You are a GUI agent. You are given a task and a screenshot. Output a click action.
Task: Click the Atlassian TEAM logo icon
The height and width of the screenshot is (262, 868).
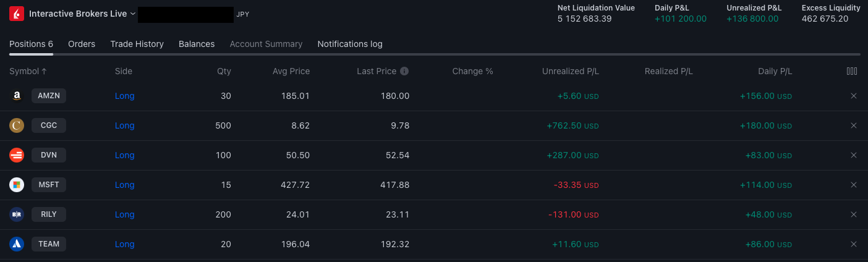(x=17, y=244)
